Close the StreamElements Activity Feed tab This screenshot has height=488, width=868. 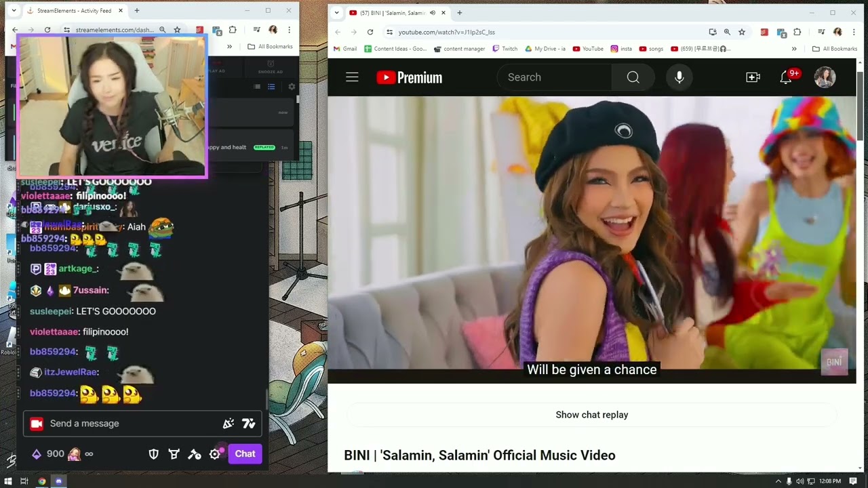(x=121, y=11)
